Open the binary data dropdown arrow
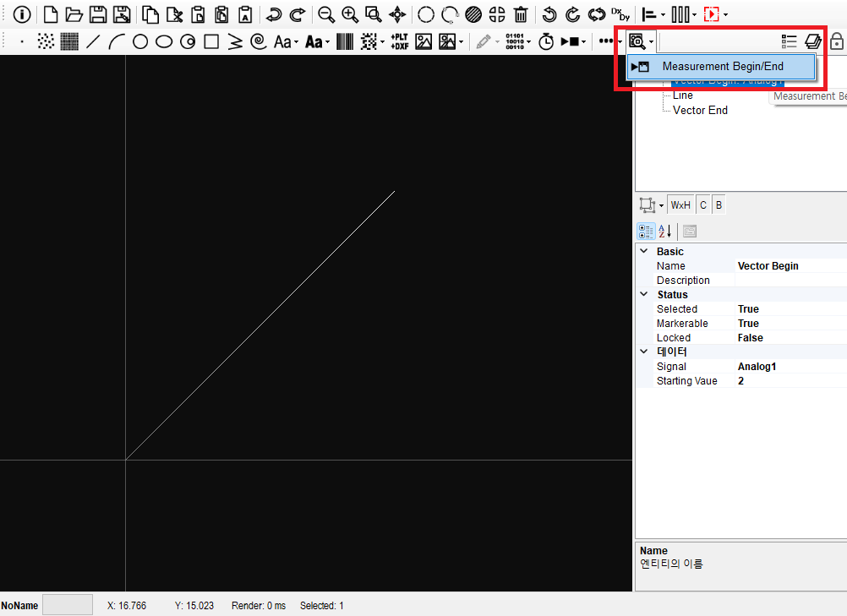 point(529,42)
